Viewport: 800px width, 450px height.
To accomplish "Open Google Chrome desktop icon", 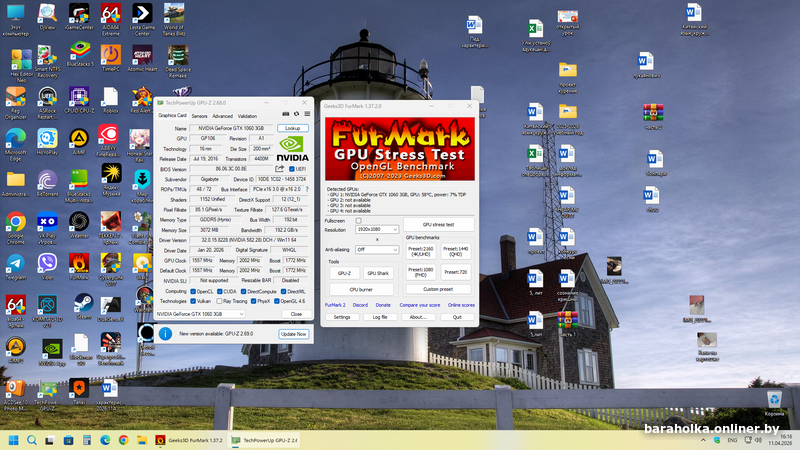I will click(x=16, y=229).
